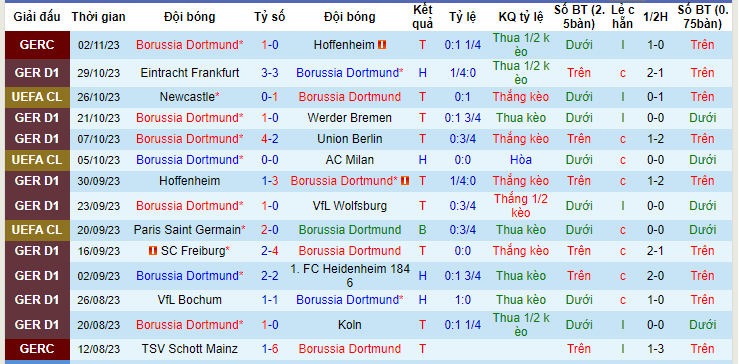
Task: Open the VfL Wolfsburg team link
Action: click(x=350, y=206)
